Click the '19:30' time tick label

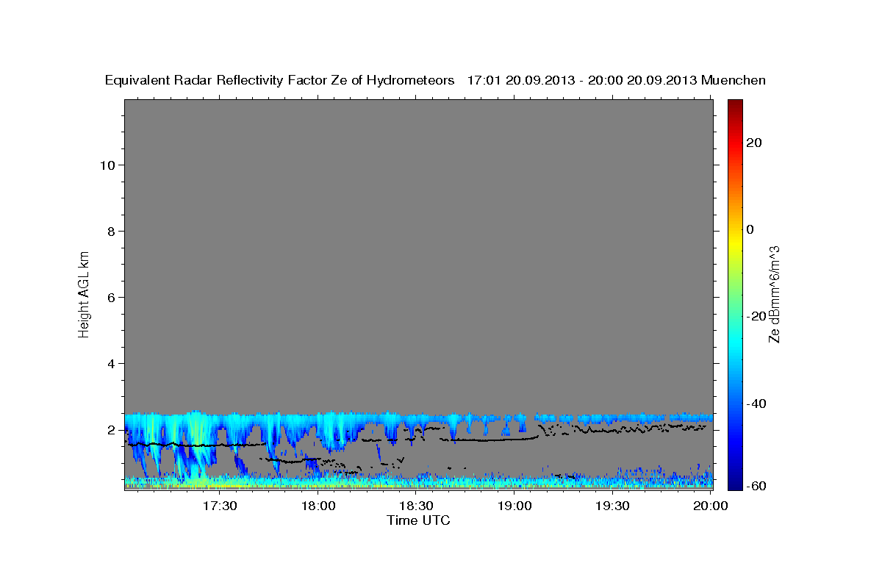point(614,506)
